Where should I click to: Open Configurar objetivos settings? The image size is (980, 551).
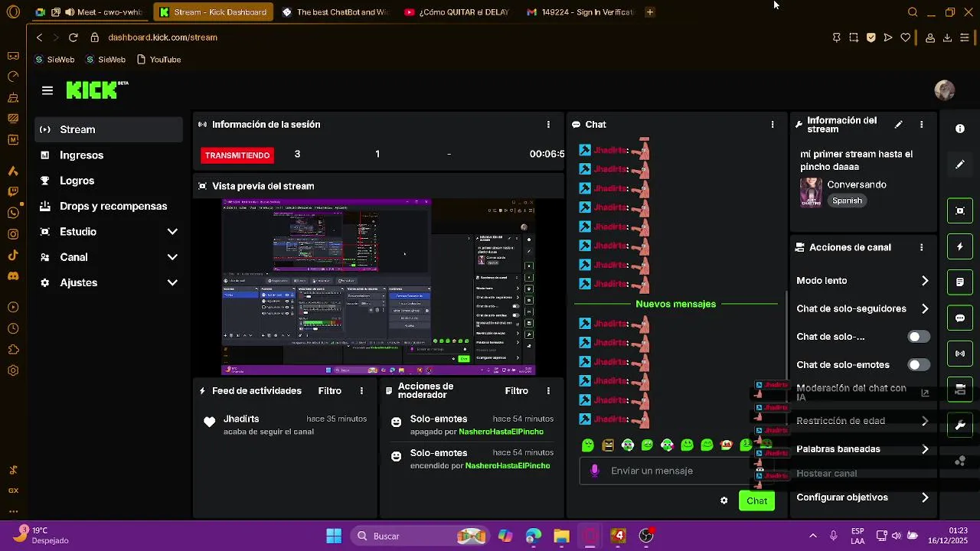pyautogui.click(x=863, y=497)
